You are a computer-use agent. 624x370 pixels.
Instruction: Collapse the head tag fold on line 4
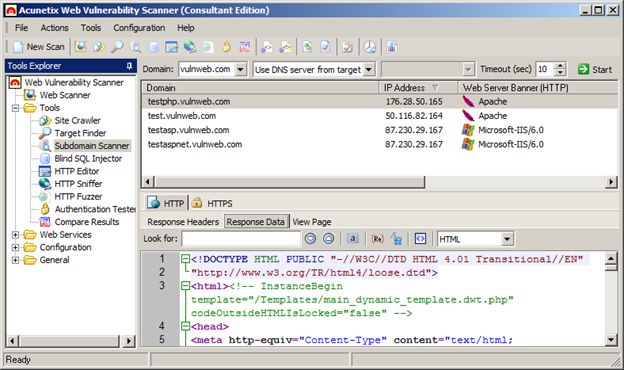(x=185, y=326)
